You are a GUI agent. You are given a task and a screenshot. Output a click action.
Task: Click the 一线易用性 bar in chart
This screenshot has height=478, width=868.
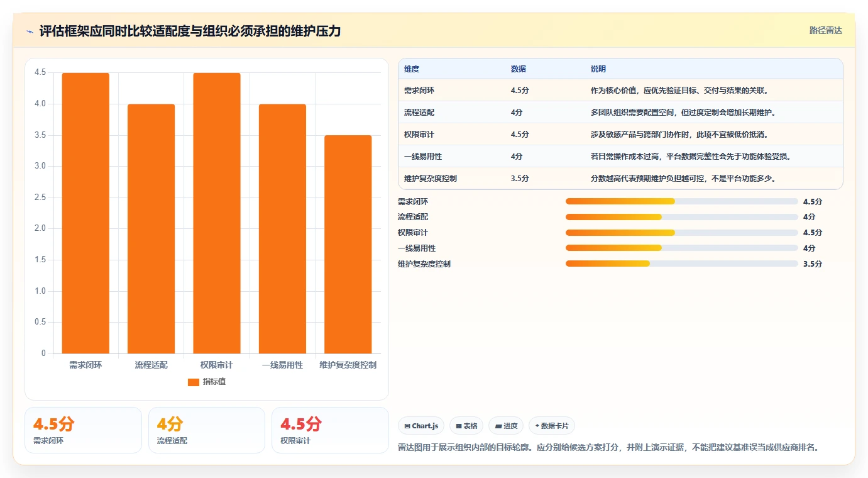pos(282,229)
